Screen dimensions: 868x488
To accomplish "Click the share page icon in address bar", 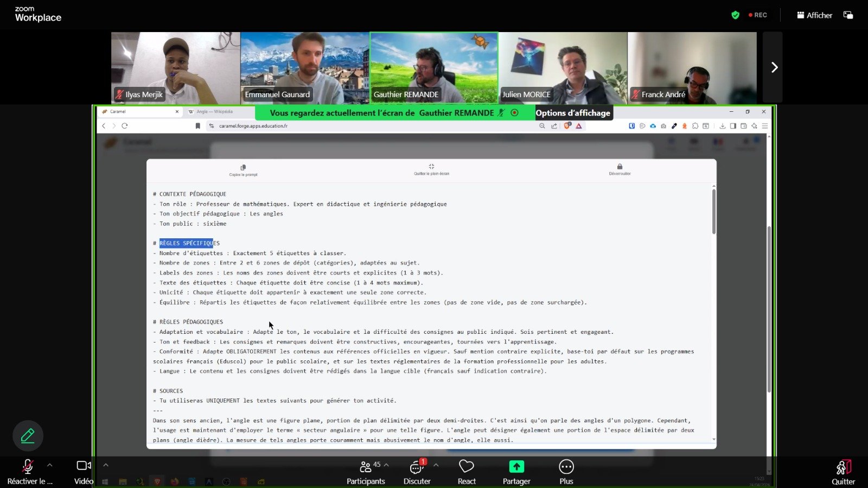I will [554, 126].
